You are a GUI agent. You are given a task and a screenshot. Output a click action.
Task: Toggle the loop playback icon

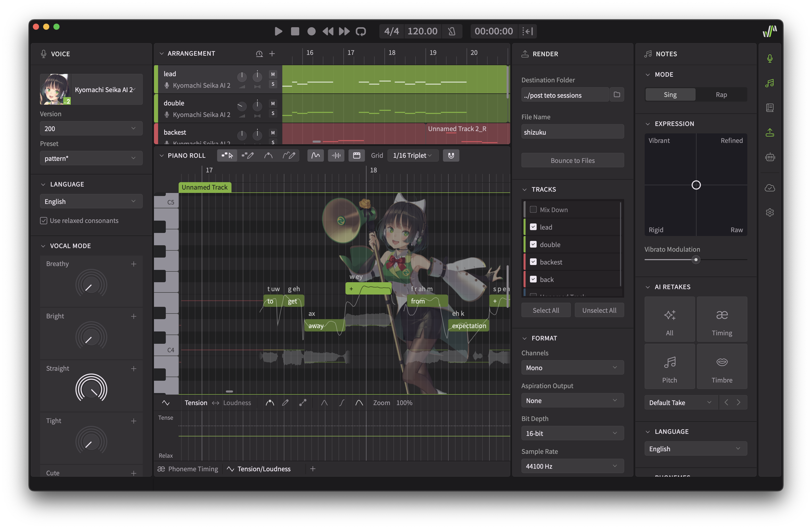pos(361,31)
